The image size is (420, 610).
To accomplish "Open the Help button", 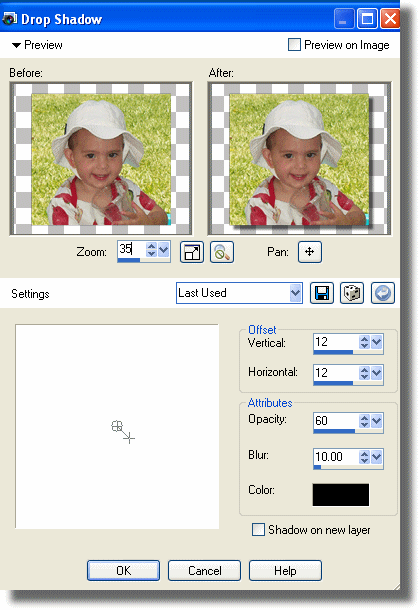I will point(285,570).
